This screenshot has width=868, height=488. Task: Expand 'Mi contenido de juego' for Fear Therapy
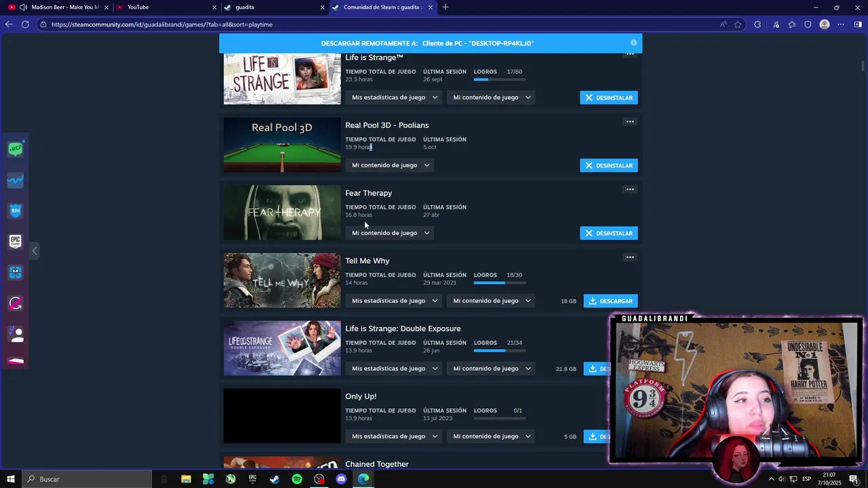click(x=391, y=233)
